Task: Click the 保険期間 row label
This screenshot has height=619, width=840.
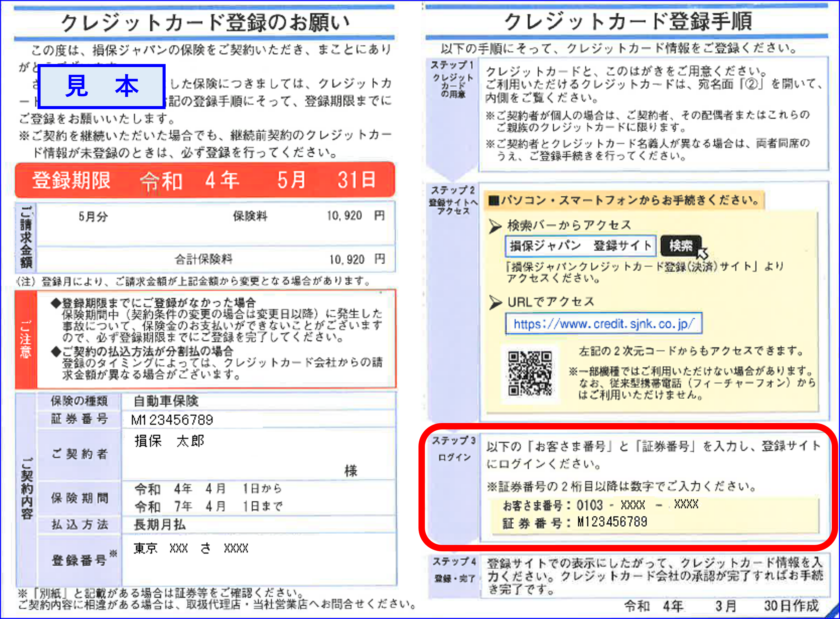Action: [80, 498]
